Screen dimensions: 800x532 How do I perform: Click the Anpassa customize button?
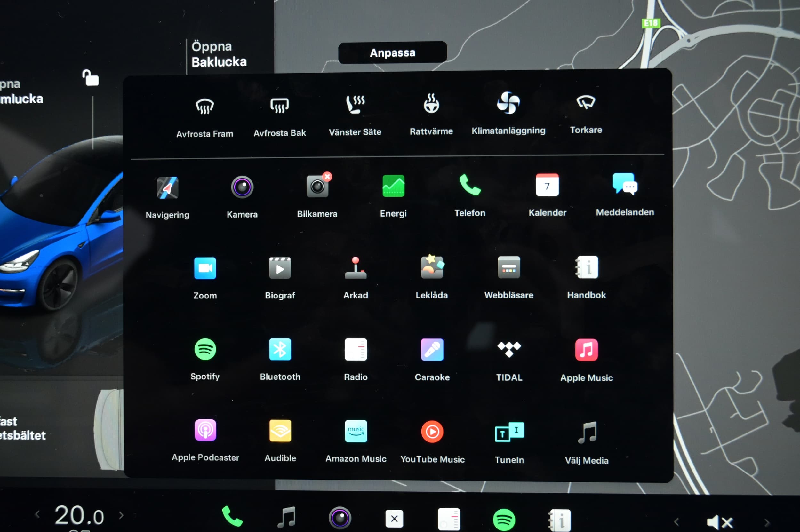click(392, 52)
